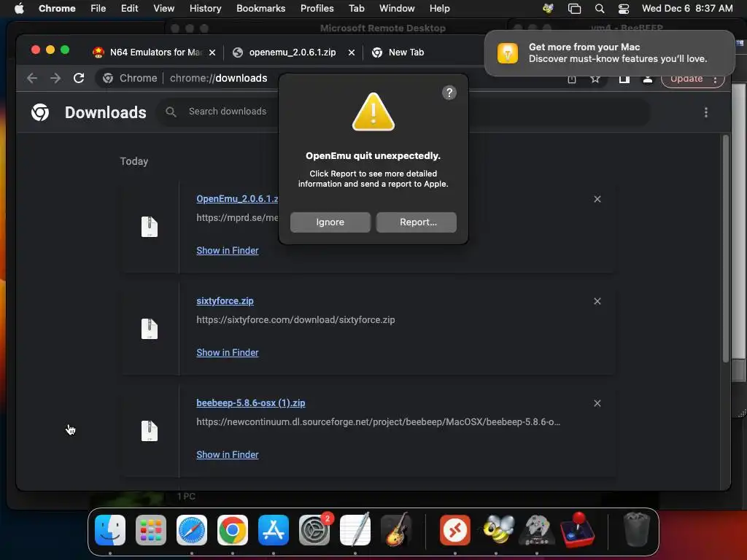Click the OpenEmu zip file icon
Viewport: 747px width, 560px height.
[149, 227]
